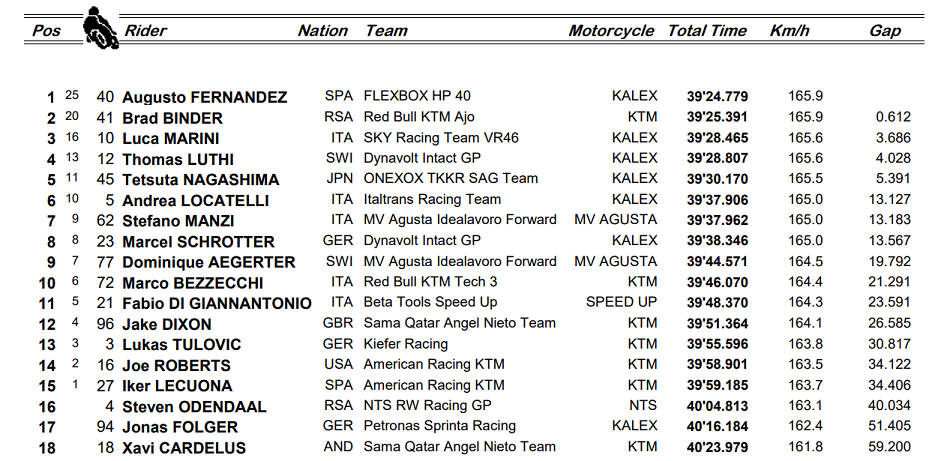950x461 pixels.
Task: Click the motorcycle rider icon in header
Action: click(101, 28)
